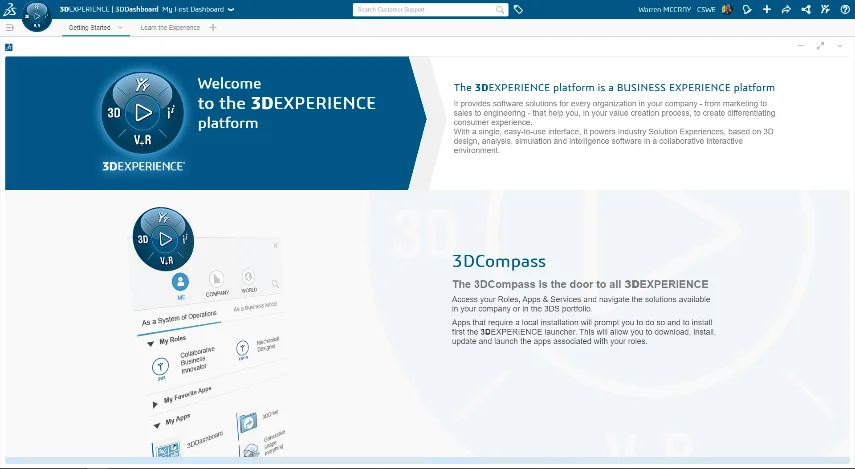The width and height of the screenshot is (855, 469).
Task: Select the Getting Started tab
Action: (x=89, y=28)
